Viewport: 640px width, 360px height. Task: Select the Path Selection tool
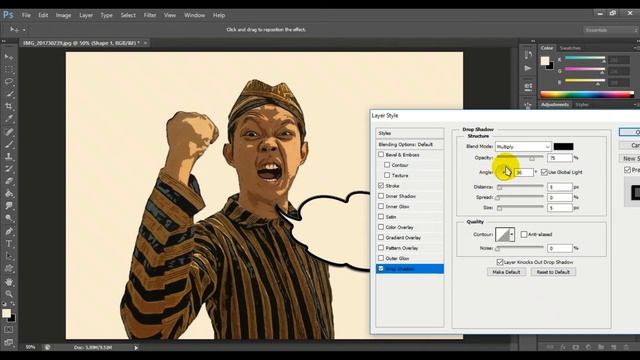pyautogui.click(x=9, y=256)
